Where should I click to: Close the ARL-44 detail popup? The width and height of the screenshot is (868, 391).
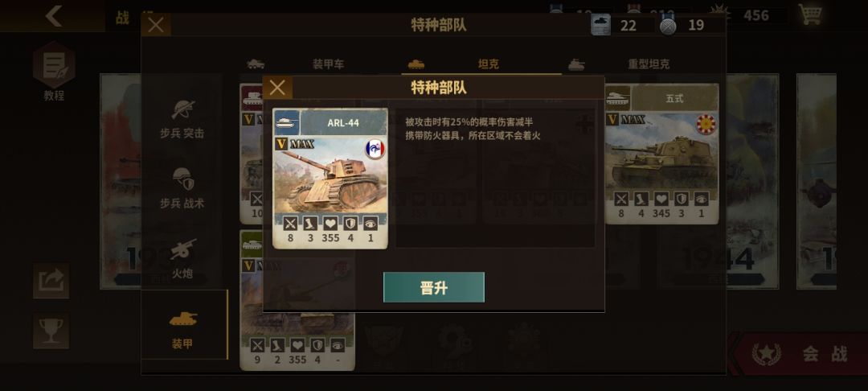(x=277, y=88)
